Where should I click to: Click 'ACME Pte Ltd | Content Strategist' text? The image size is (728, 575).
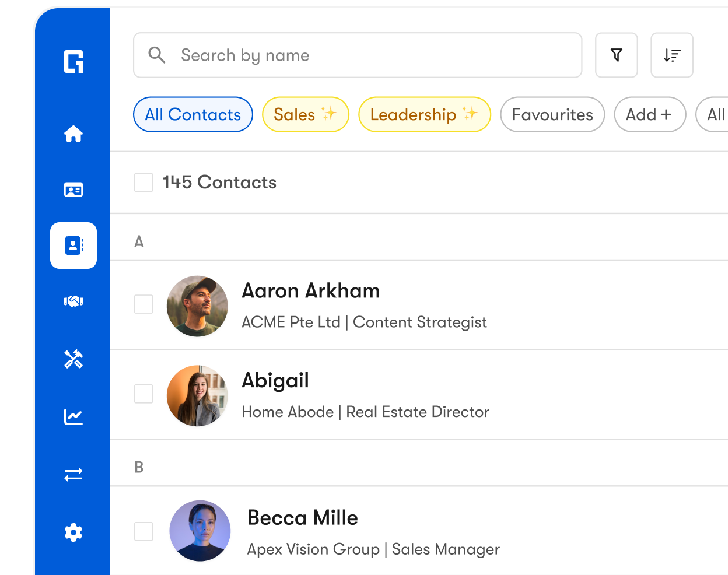pos(364,322)
